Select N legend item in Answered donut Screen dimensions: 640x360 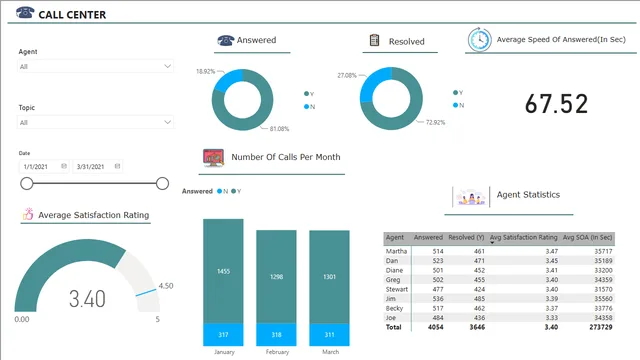pos(309,107)
